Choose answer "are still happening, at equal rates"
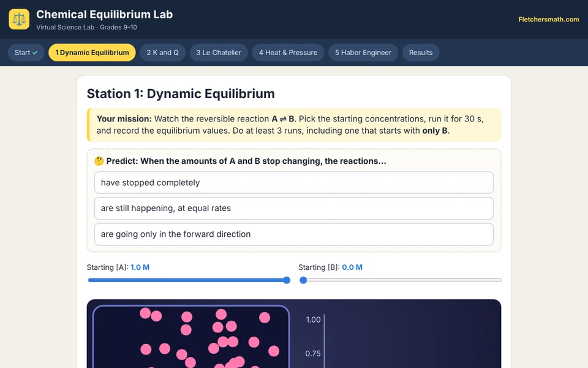The height and width of the screenshot is (368, 588). click(294, 208)
